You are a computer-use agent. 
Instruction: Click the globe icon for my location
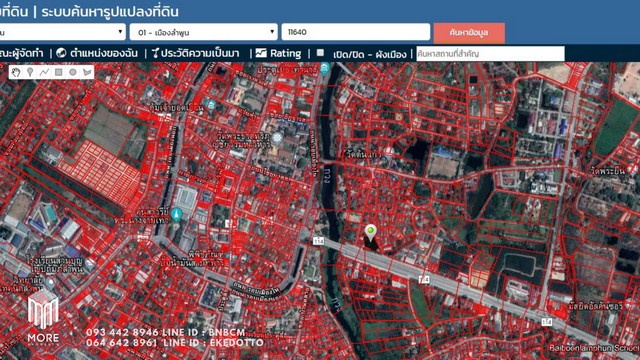[61, 53]
